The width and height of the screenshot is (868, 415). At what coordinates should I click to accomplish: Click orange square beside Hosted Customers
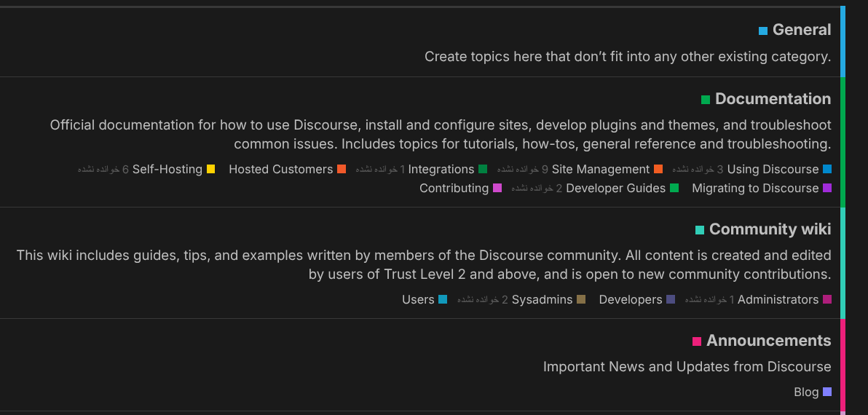(342, 170)
